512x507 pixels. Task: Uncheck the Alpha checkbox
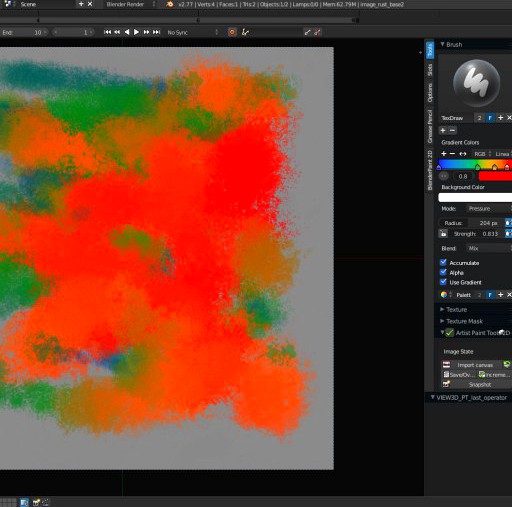point(443,272)
